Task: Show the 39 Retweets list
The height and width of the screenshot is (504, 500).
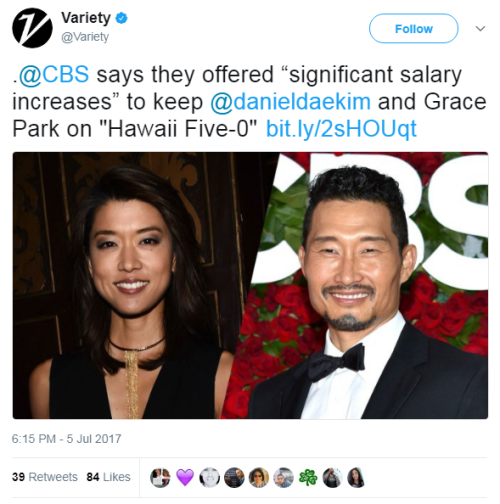Action: pyautogui.click(x=45, y=477)
